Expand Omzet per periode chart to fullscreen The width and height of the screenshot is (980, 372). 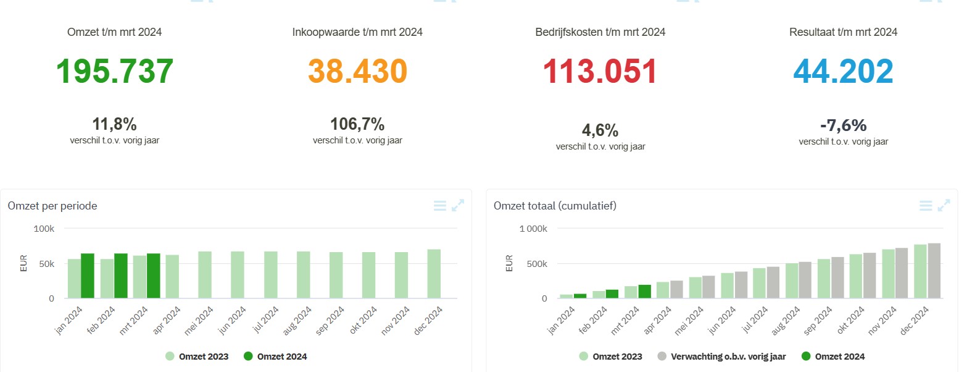pyautogui.click(x=457, y=205)
